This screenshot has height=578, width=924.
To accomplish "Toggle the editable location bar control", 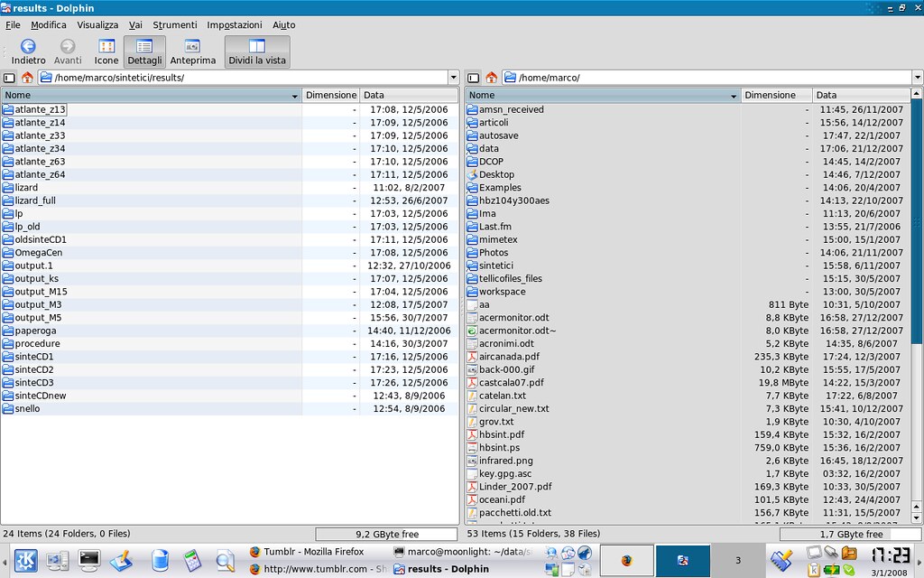I will click(8, 77).
